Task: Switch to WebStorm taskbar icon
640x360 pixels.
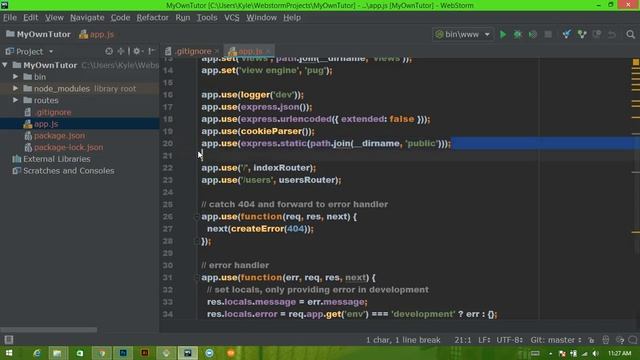Action: (188, 353)
